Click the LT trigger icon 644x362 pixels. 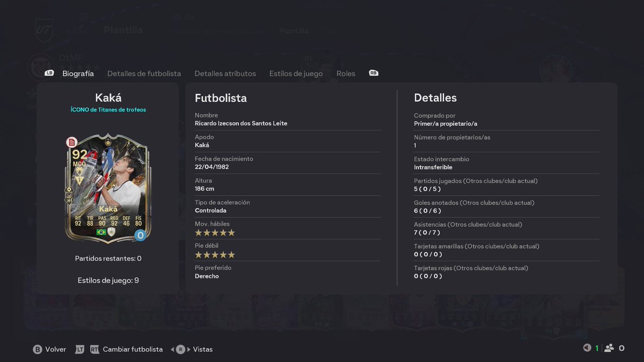pyautogui.click(x=79, y=349)
